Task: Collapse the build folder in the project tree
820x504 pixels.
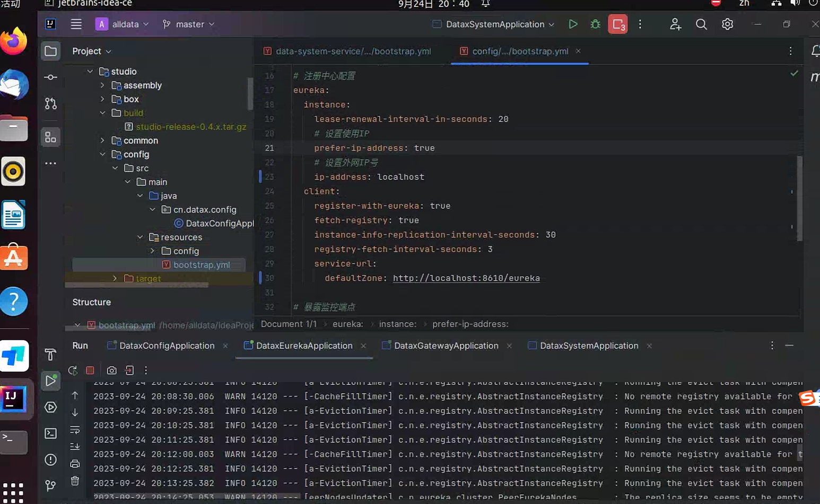Action: click(x=103, y=113)
